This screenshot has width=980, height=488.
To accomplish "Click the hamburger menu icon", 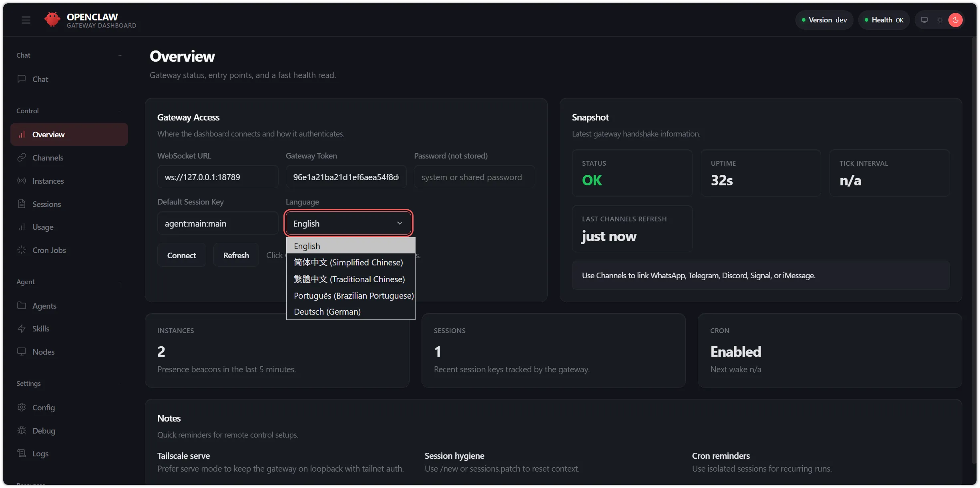I will (26, 20).
